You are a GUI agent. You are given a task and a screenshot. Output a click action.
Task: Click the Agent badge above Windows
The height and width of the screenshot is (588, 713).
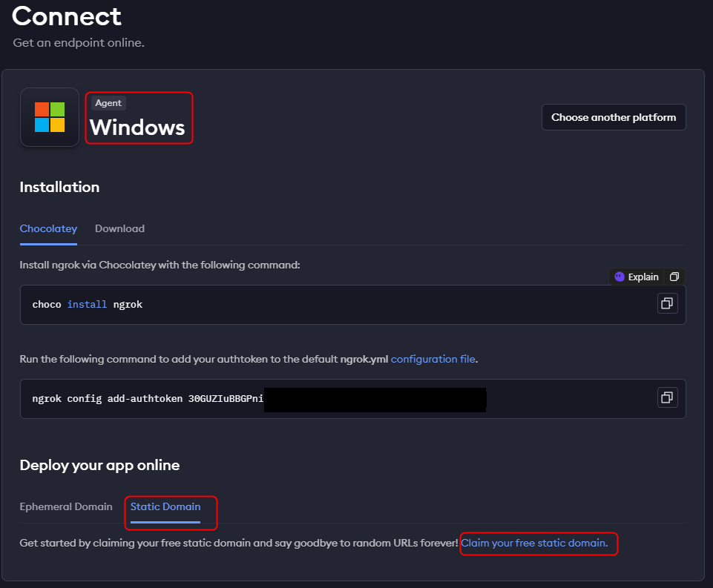pyautogui.click(x=108, y=103)
